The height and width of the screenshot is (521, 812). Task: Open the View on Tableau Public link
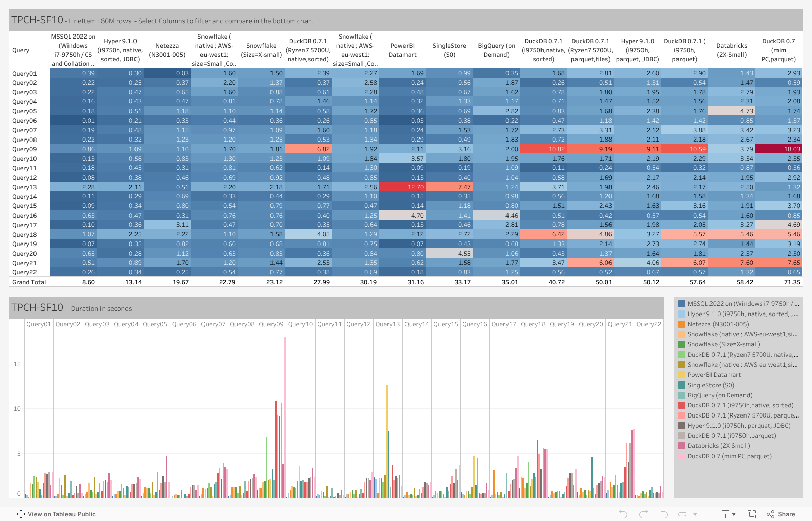click(61, 514)
